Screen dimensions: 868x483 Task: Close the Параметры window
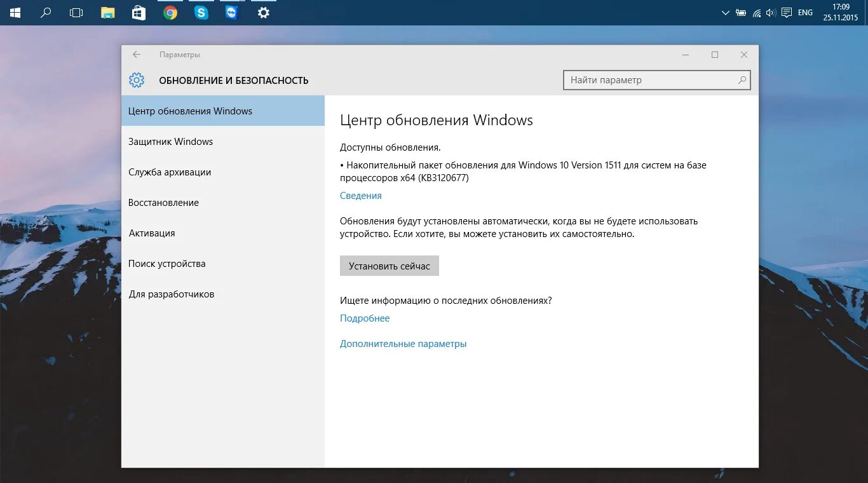point(744,55)
